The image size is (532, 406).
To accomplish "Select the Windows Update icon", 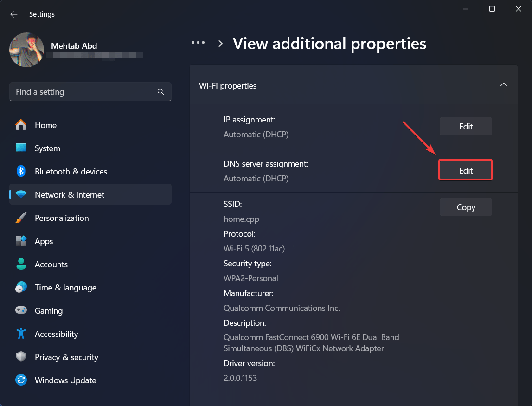I will pyautogui.click(x=21, y=380).
